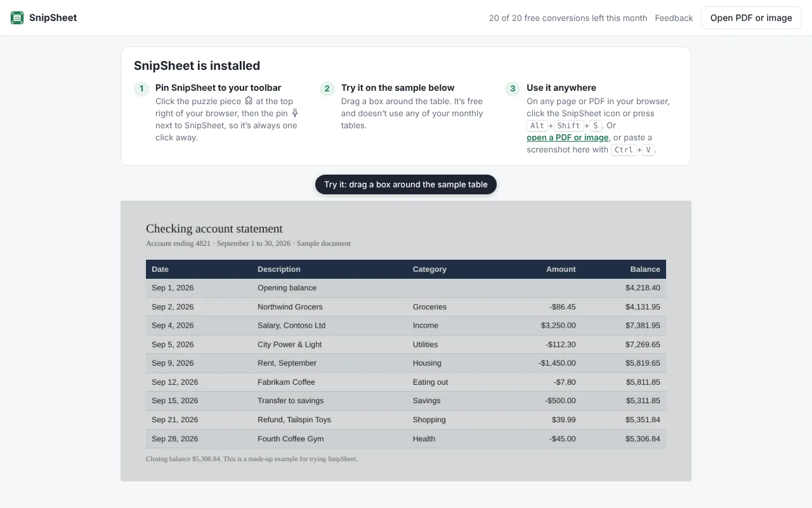
Task: Click the puzzle piece icon in step one
Action: (249, 101)
